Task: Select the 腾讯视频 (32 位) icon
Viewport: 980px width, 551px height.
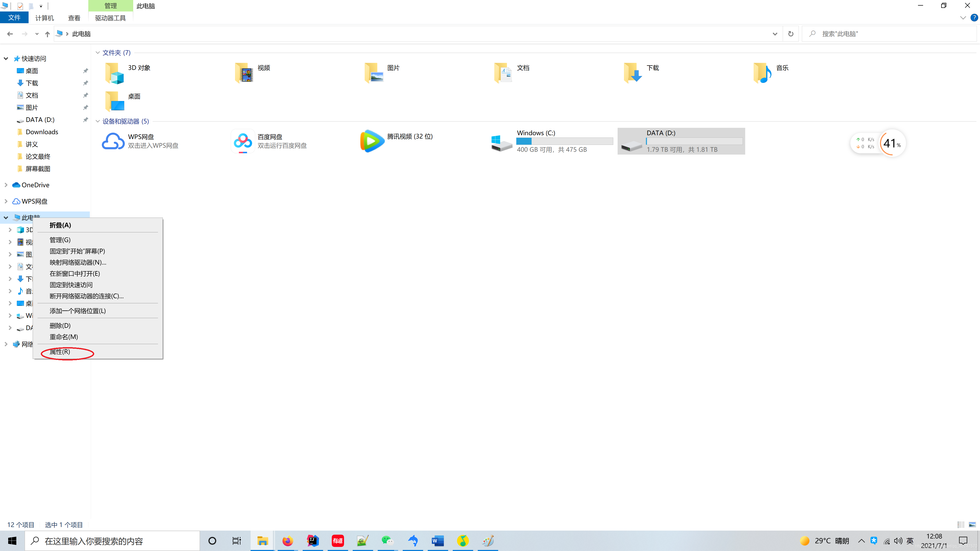Action: pyautogui.click(x=372, y=141)
